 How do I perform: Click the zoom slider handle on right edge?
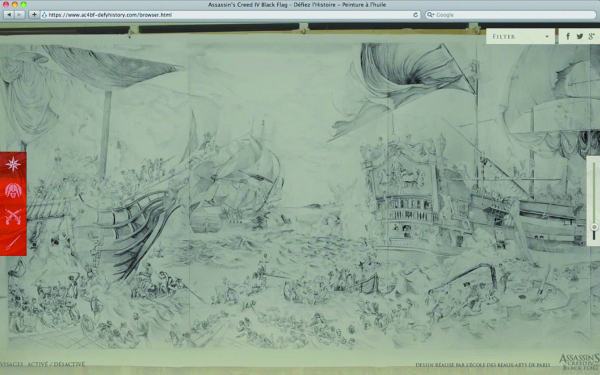tap(594, 227)
